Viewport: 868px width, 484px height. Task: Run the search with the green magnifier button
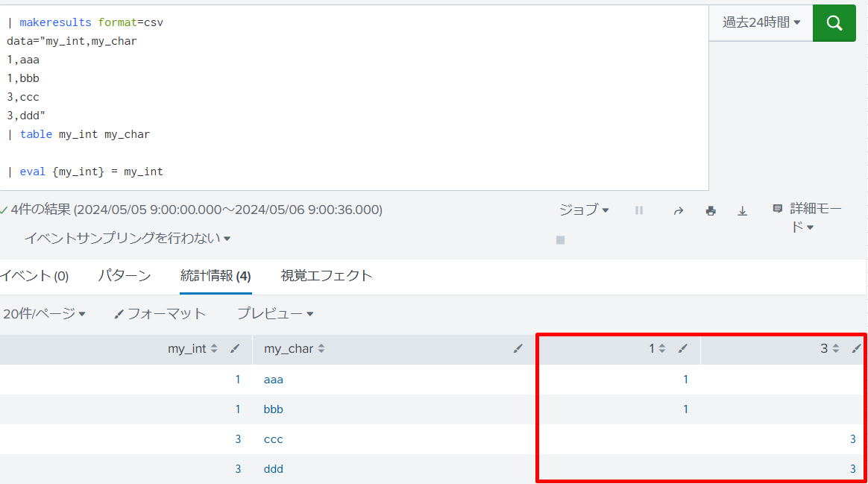834,22
